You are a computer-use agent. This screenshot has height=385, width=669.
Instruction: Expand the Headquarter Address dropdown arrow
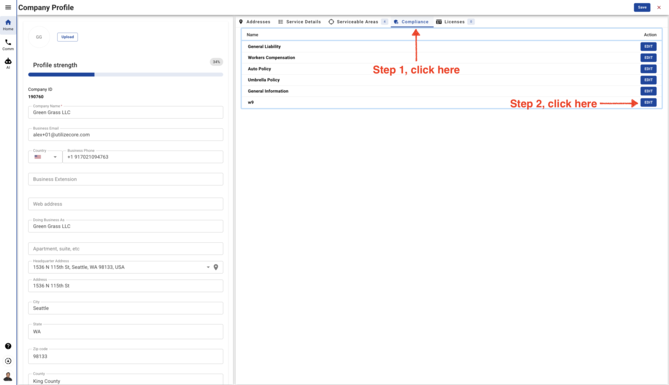point(208,267)
